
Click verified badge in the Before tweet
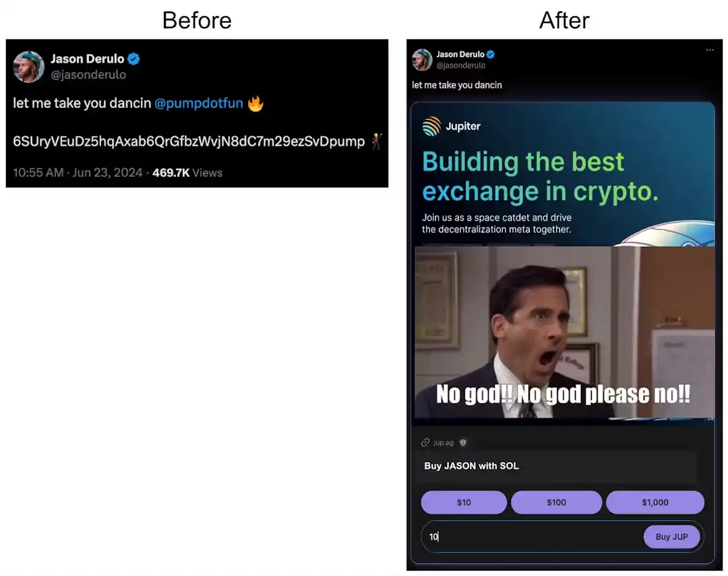pos(133,59)
